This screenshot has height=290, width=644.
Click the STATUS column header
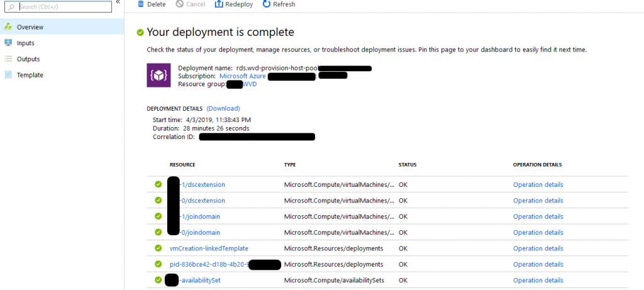click(x=408, y=165)
